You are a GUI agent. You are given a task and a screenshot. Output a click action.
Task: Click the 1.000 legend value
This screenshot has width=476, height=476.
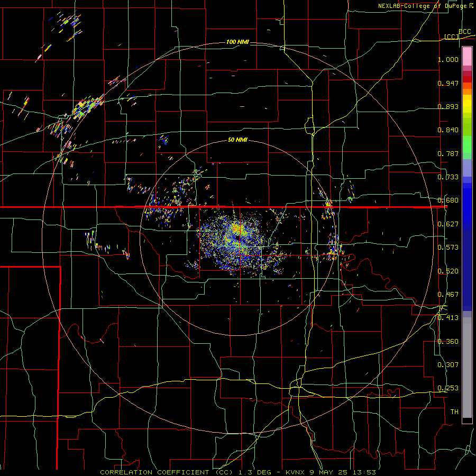pyautogui.click(x=448, y=59)
